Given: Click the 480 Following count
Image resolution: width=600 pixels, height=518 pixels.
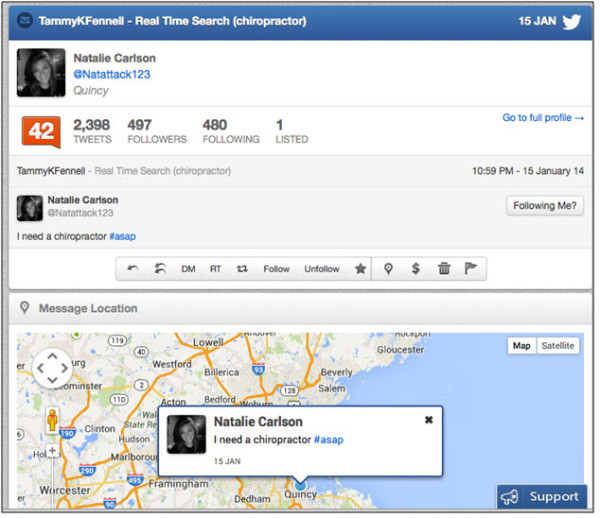Looking at the screenshot, I should point(231,131).
